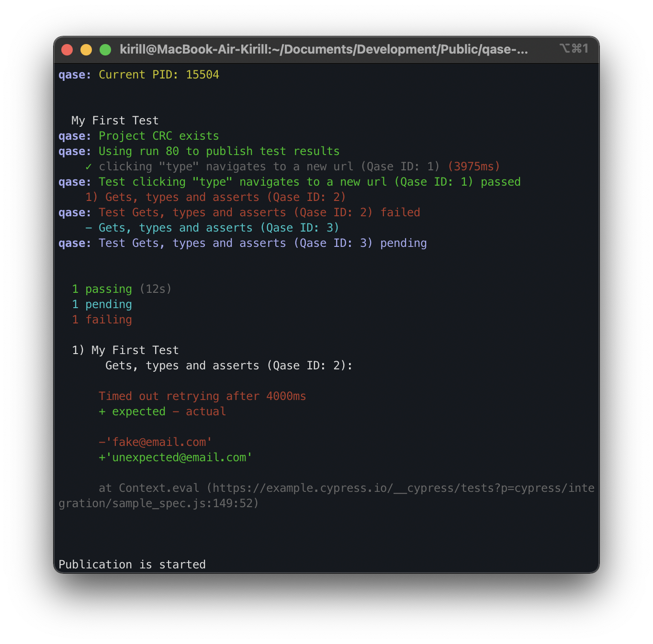Click 'Project CRC exists' message
The height and width of the screenshot is (644, 653).
point(159,136)
